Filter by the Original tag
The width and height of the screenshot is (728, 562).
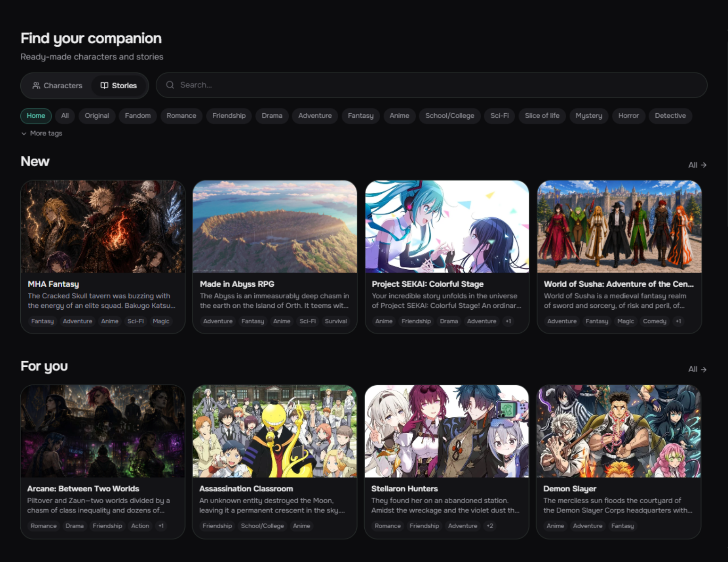[97, 116]
